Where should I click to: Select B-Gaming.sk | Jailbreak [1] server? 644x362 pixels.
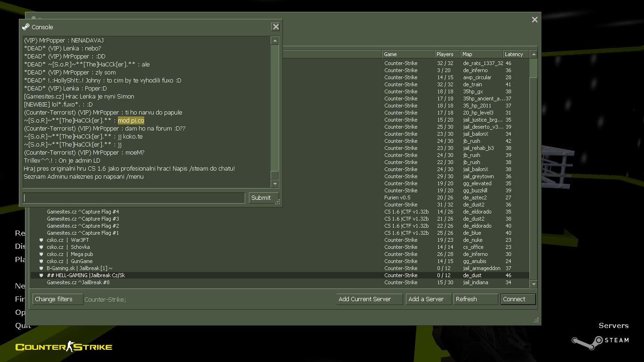coord(280,268)
